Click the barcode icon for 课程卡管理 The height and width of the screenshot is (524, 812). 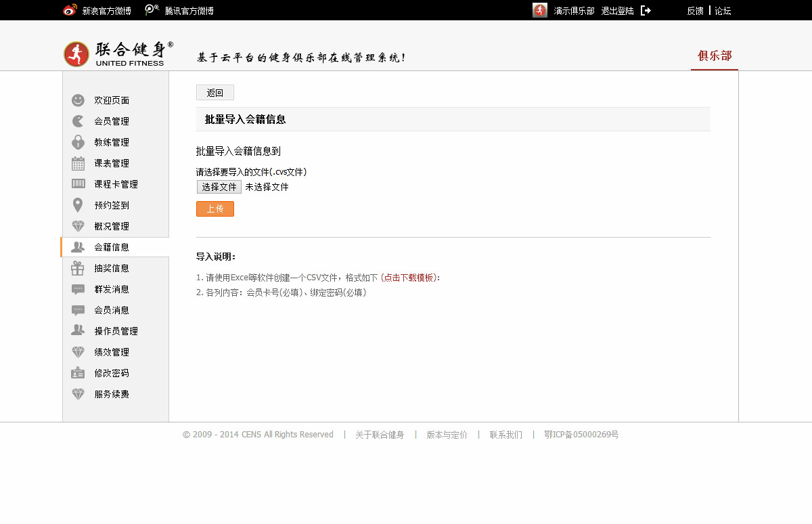(78, 184)
